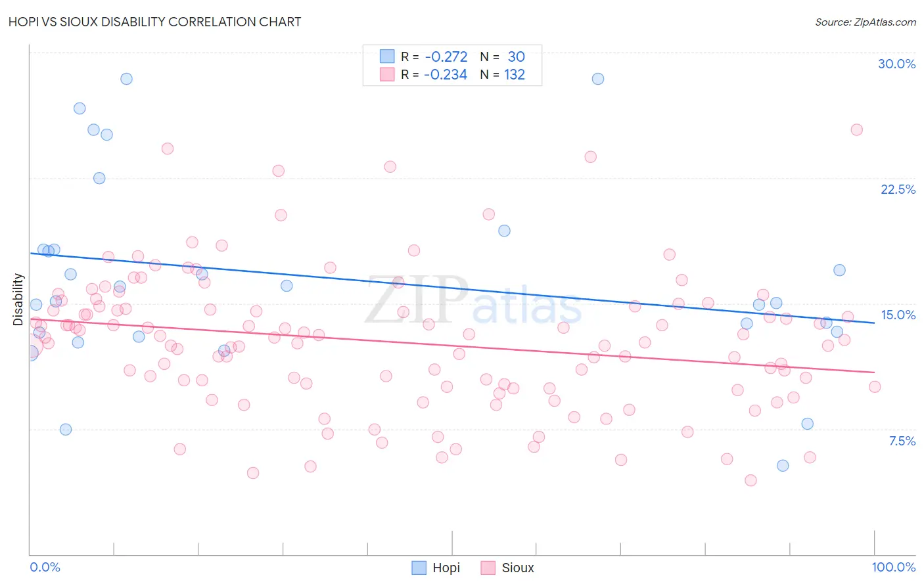Click the chart title Hopi vs Sioux
This screenshot has height=586, width=924.
[155, 22]
